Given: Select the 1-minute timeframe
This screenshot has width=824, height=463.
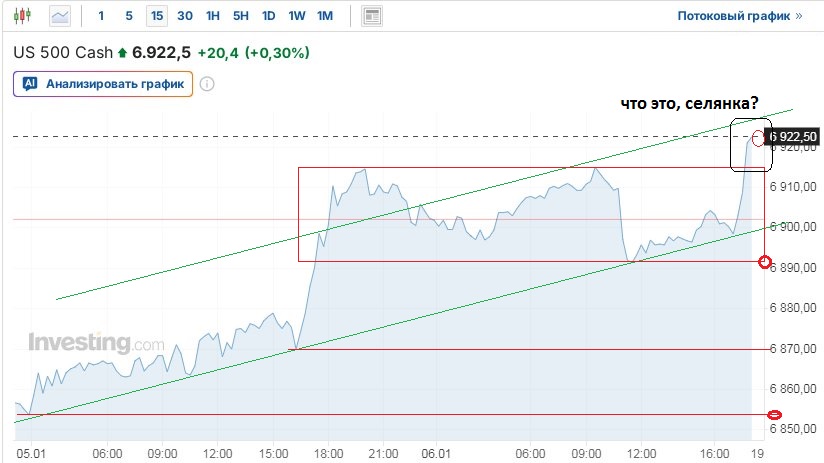Looking at the screenshot, I should coord(101,16).
